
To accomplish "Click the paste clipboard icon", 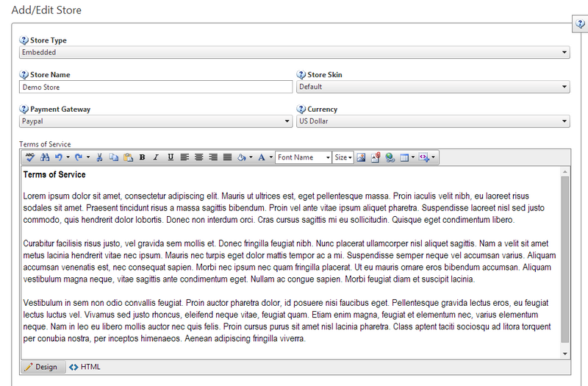I will pos(128,157).
